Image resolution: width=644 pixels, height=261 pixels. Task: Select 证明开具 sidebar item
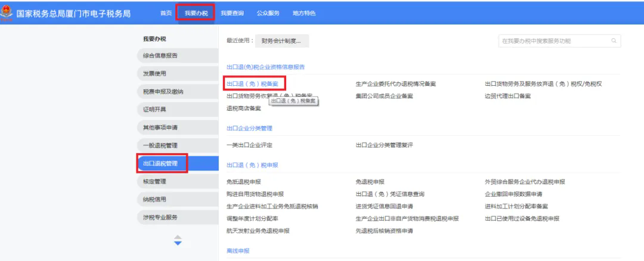pyautogui.click(x=178, y=110)
